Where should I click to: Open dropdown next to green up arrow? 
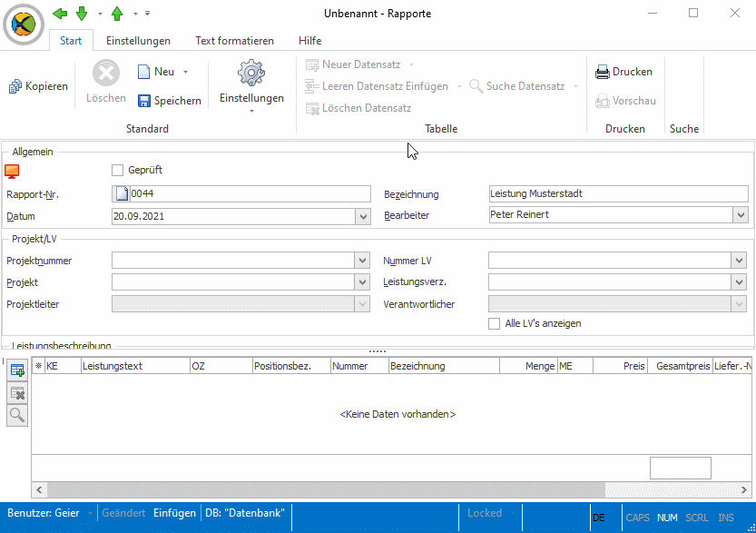(x=135, y=14)
